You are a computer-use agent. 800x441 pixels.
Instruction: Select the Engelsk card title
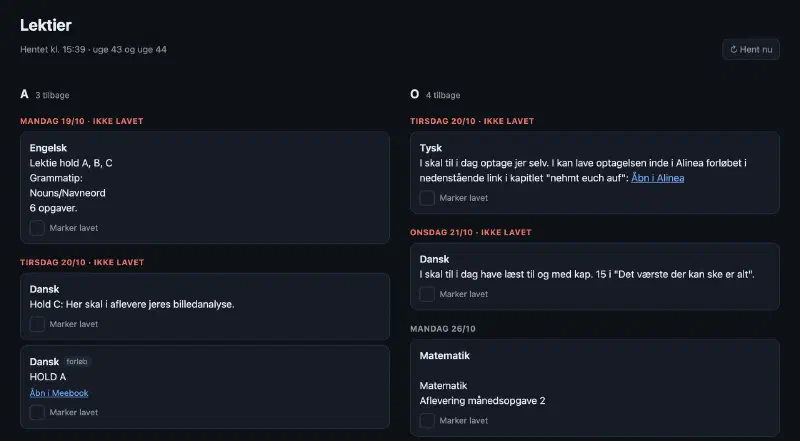tap(48, 148)
